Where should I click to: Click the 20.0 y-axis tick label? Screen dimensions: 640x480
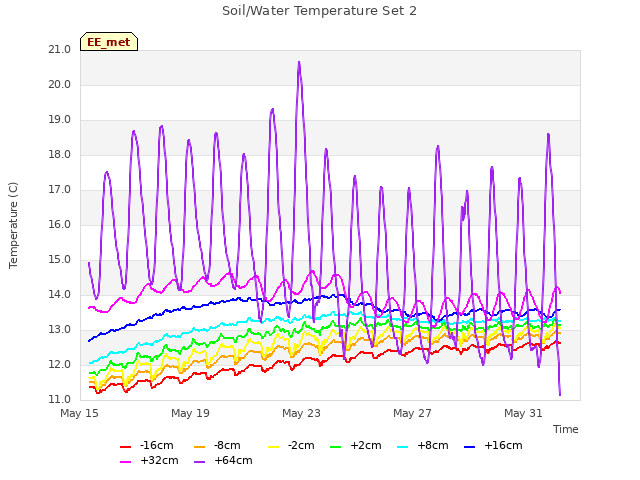(x=60, y=85)
